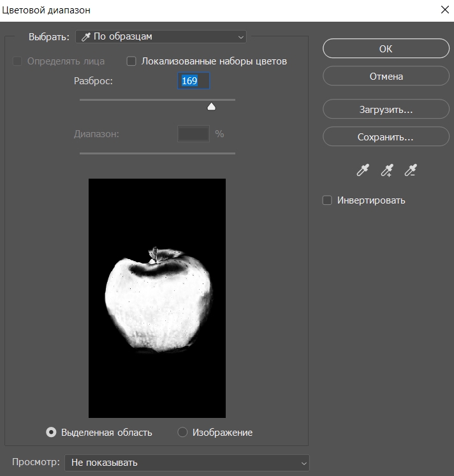Select the Eyedropper tool icon

click(x=363, y=170)
